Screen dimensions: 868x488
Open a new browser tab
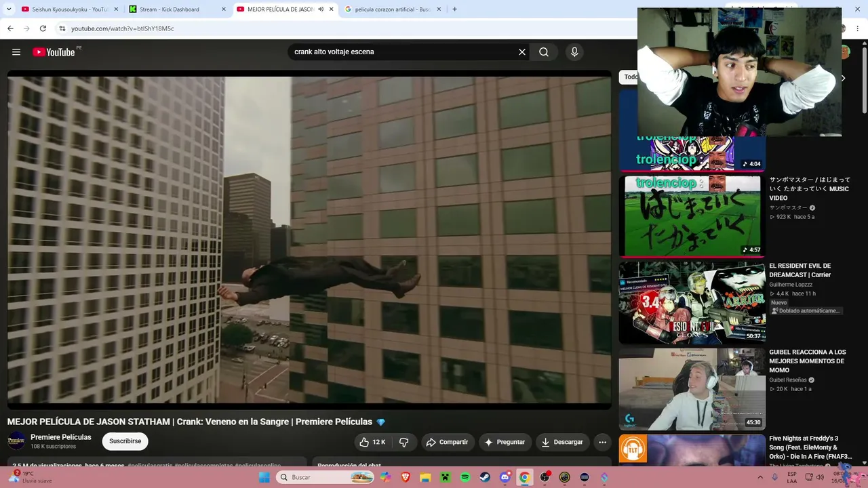point(454,9)
